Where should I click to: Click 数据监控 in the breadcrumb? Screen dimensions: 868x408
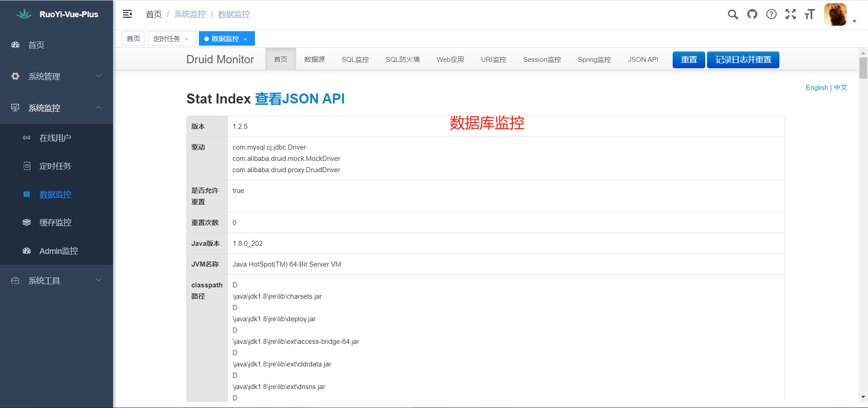pos(234,14)
